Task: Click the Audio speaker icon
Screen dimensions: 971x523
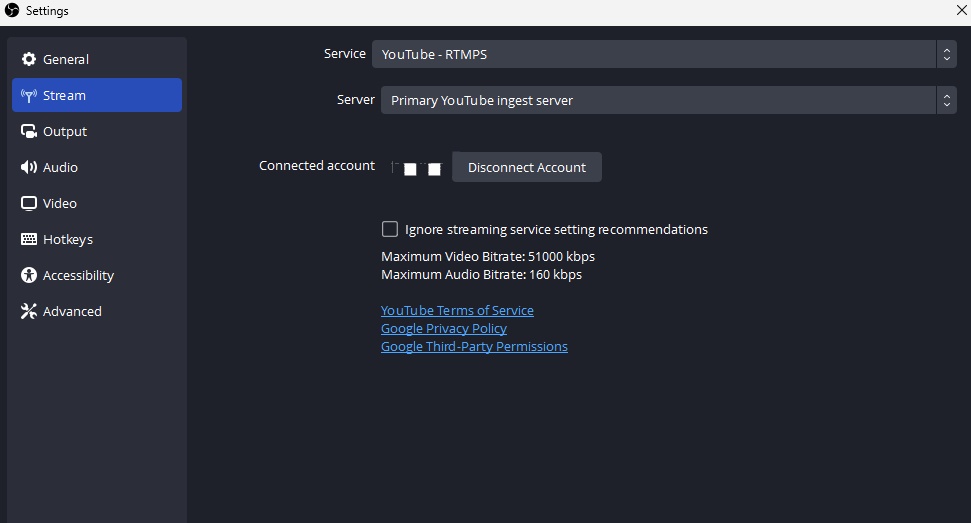Action: click(28, 168)
